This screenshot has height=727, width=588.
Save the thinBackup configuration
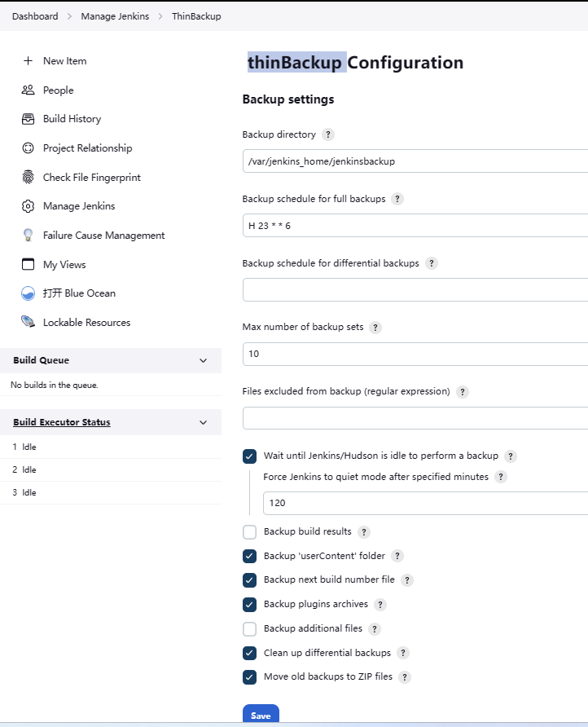tap(261, 714)
